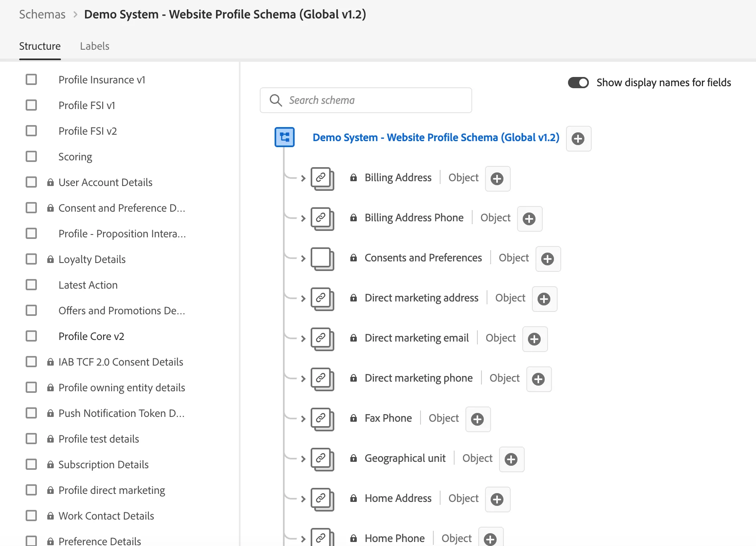Select the Direct marketing phone field
This screenshot has width=756, height=546.
pos(418,378)
